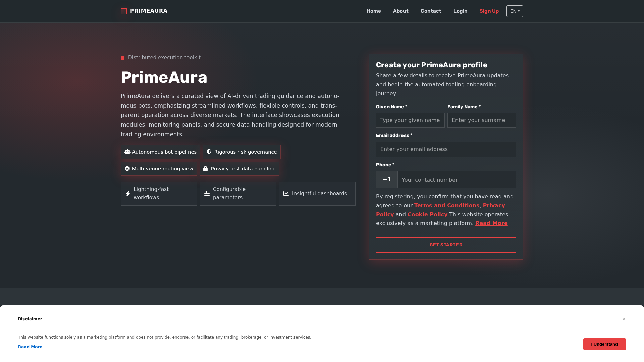Click the large PrimeAura heading
This screenshot has height=362, width=644.
pyautogui.click(x=164, y=77)
